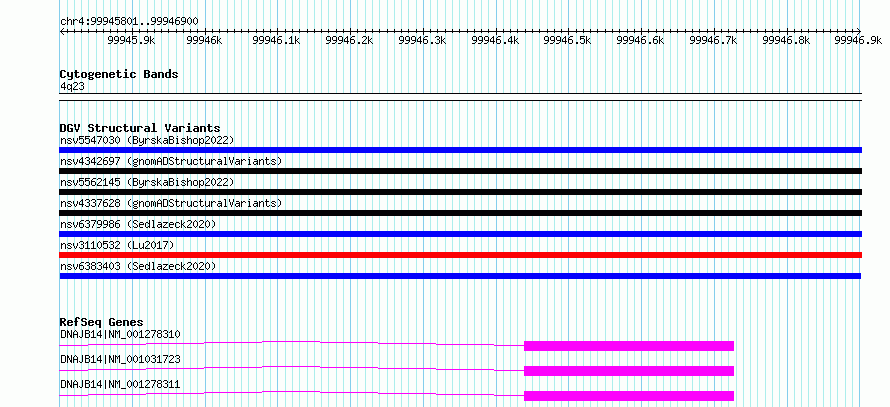Click the 99946.8k ruler tick label

787,40
